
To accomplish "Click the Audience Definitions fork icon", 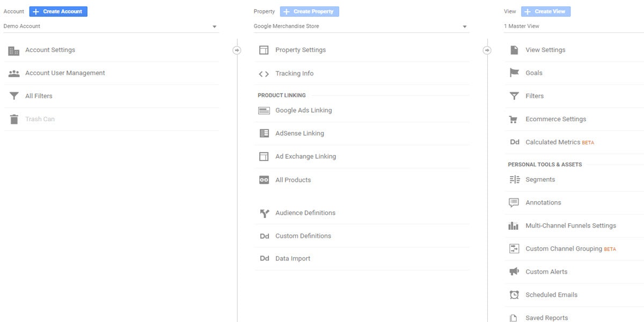I will 264,213.
